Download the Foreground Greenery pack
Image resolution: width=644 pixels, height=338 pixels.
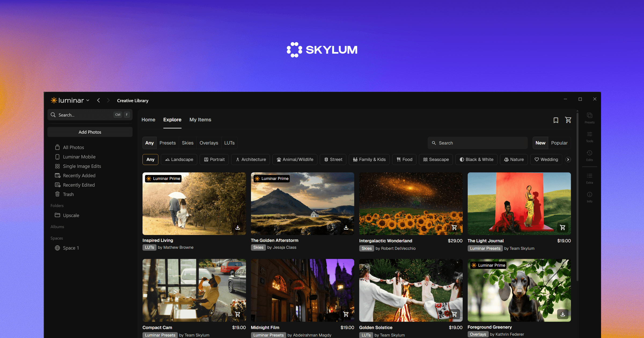562,314
